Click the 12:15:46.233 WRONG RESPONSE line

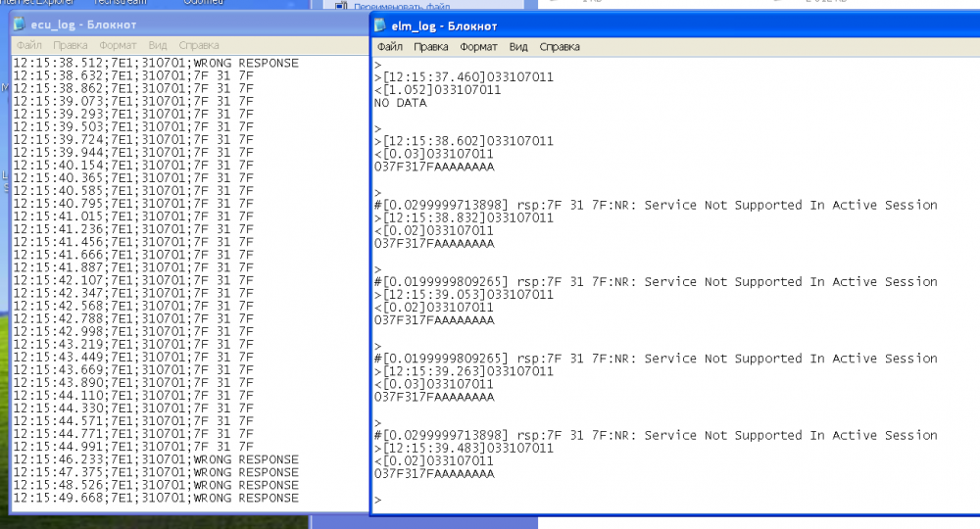coord(156,459)
